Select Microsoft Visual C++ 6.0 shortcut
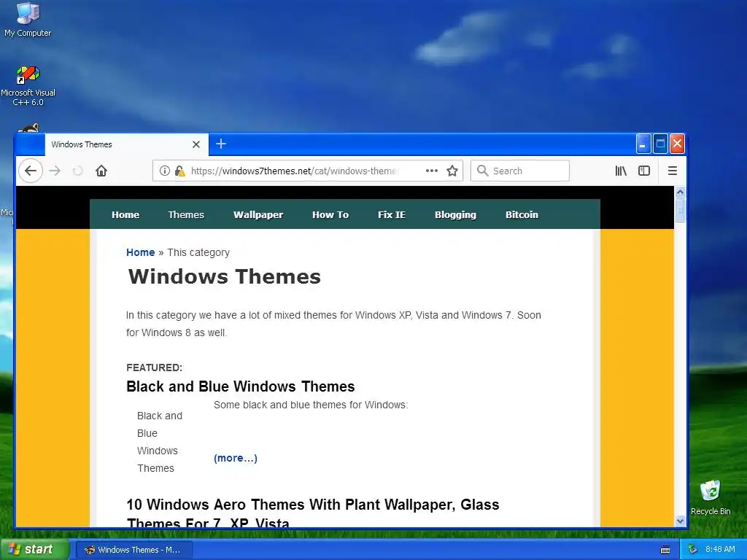The width and height of the screenshot is (747, 560). point(28,86)
